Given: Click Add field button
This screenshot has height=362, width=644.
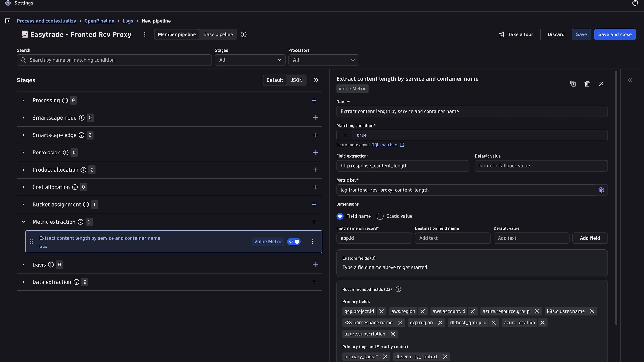Looking at the screenshot, I should 590,238.
